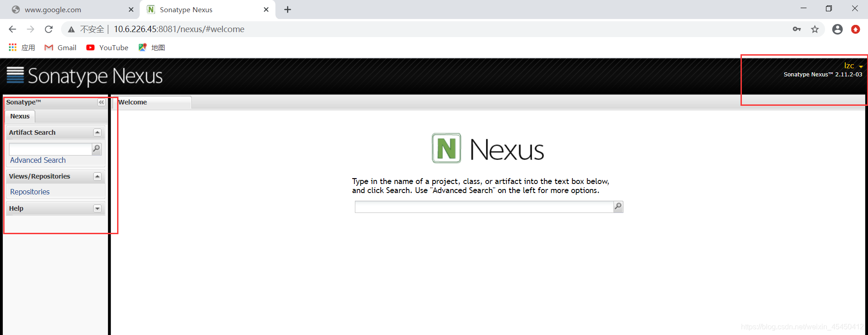Select the Nexus tab in side panel

pos(20,116)
